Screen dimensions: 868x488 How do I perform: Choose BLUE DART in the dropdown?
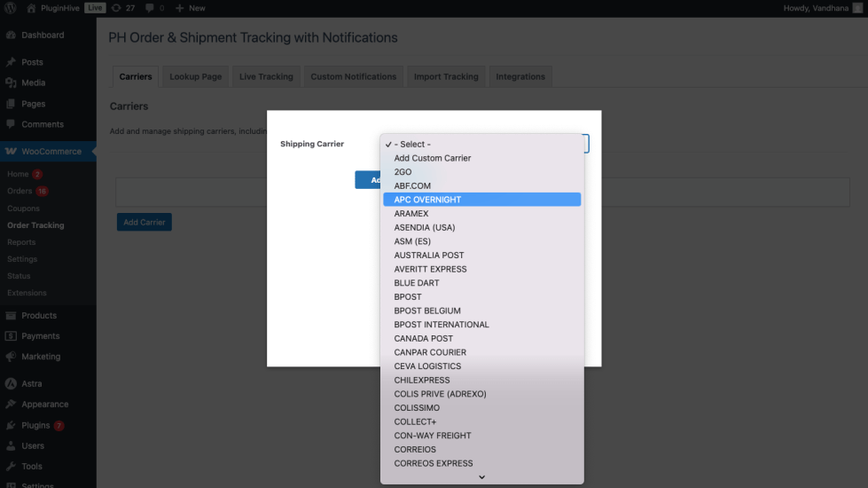(x=417, y=283)
